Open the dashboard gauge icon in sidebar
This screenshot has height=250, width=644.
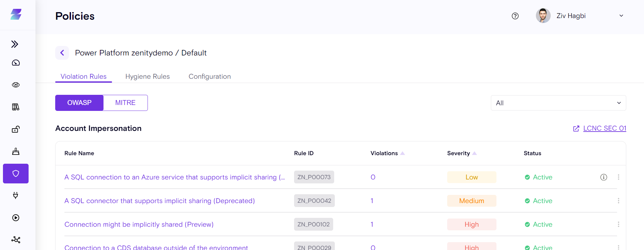coord(16,63)
